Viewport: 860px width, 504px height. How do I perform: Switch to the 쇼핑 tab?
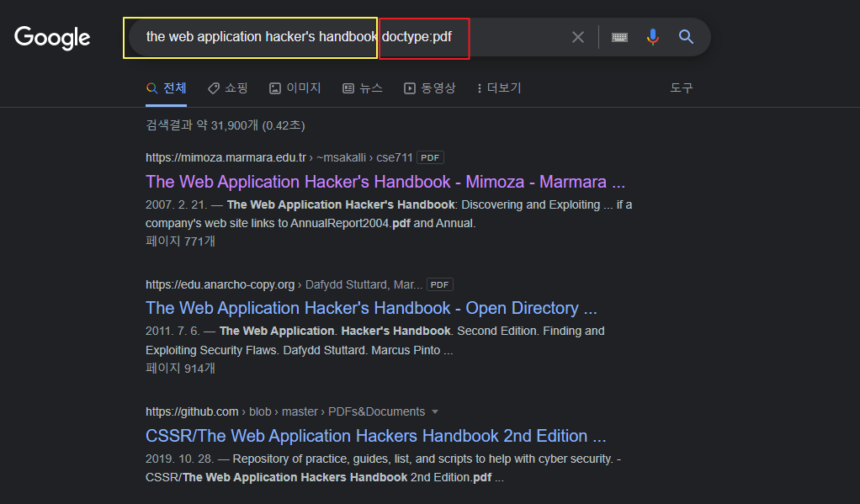(227, 88)
